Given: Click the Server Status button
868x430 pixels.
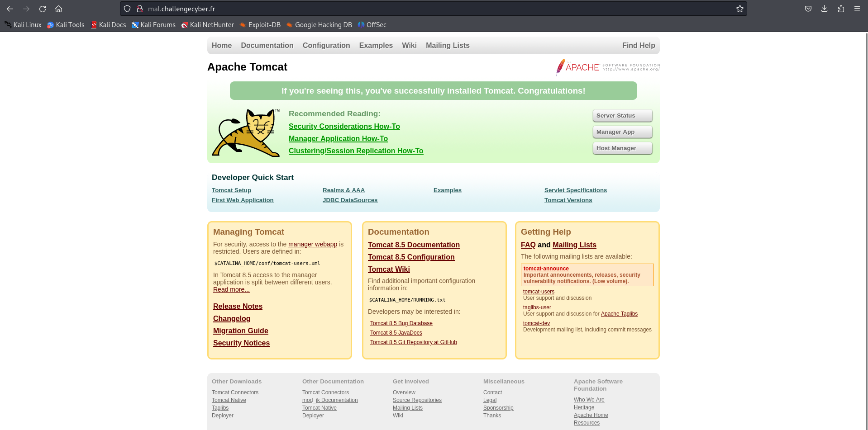Looking at the screenshot, I should point(622,116).
